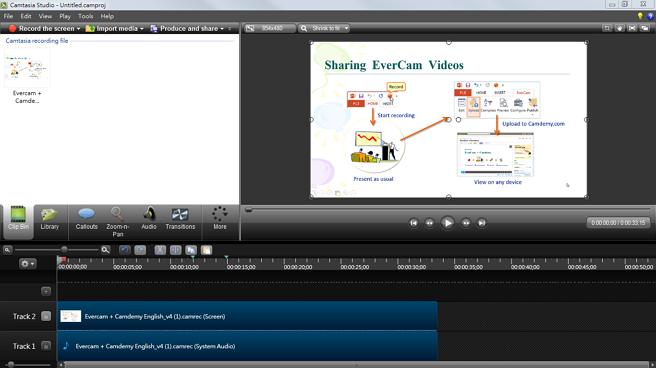Click Produce and share button
This screenshot has height=368, width=656.
184,28
